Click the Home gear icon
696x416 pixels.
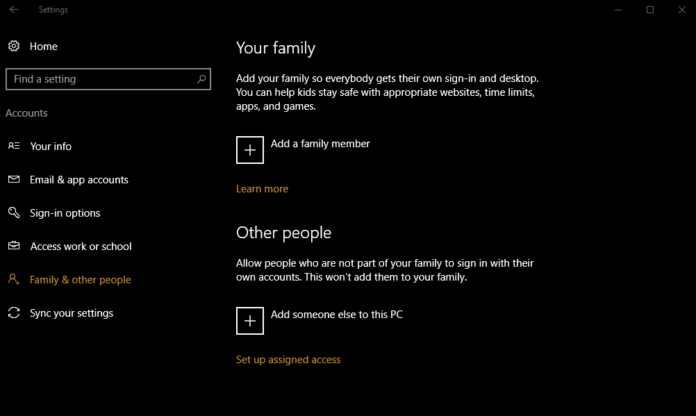point(14,46)
